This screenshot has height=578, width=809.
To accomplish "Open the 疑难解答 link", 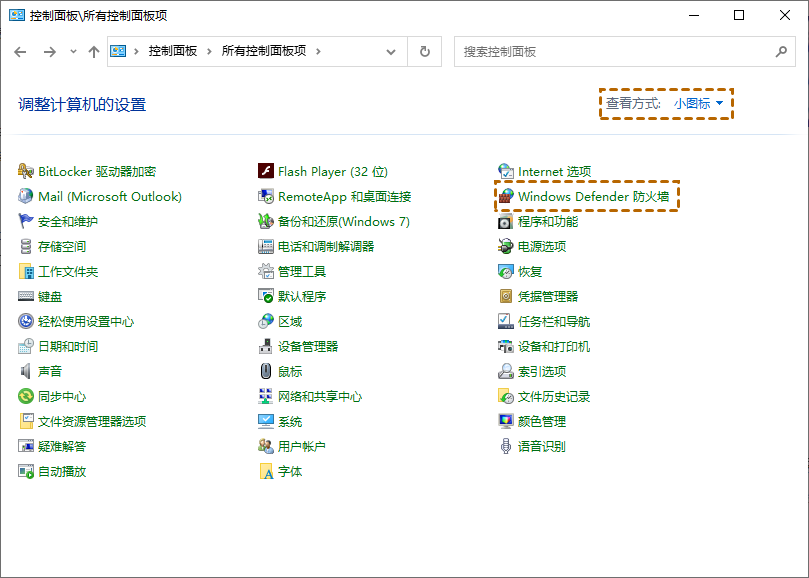I will click(62, 446).
